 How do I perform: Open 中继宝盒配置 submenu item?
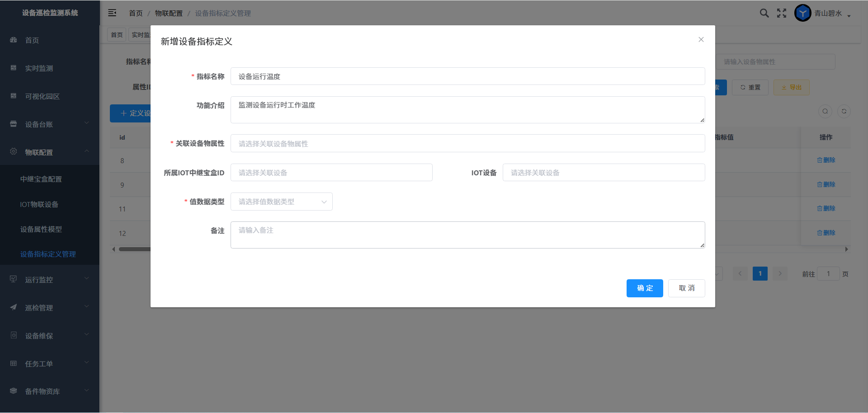tap(41, 179)
